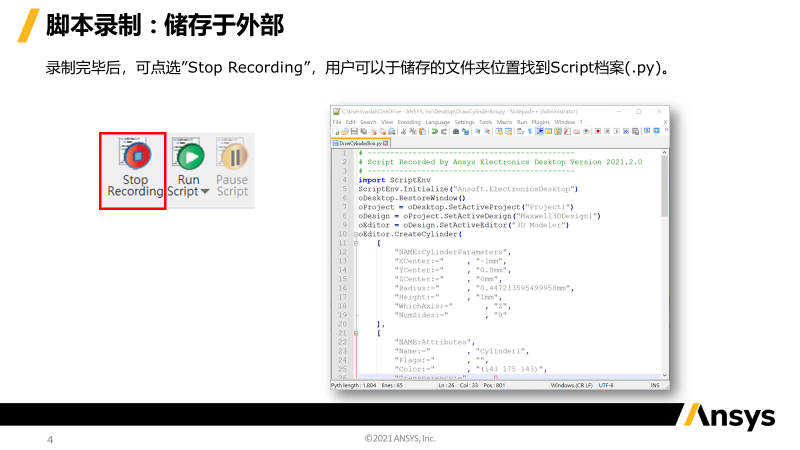Click the Save All icon
800x450 pixels.
[x=363, y=132]
